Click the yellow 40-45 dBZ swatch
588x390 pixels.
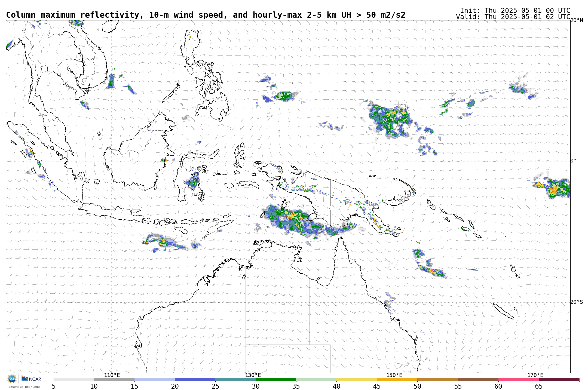(357, 379)
